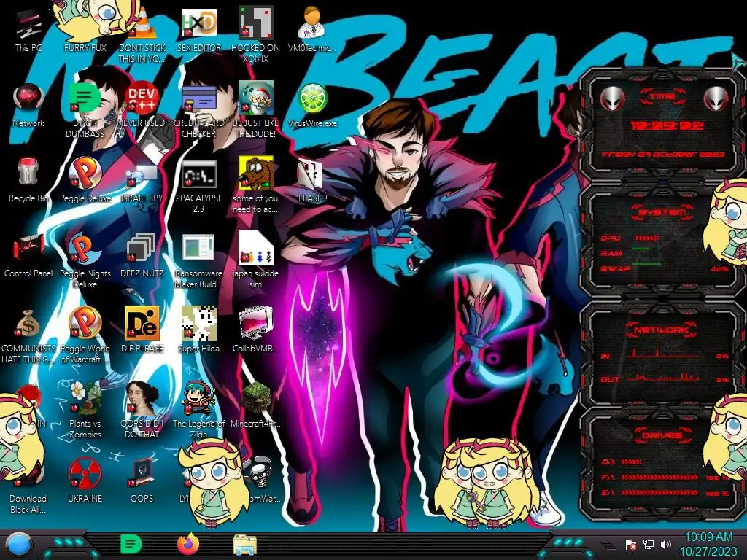The width and height of the screenshot is (747, 560).
Task: Select the BE JUST LIKE THE DUDE icon
Action: point(255,111)
